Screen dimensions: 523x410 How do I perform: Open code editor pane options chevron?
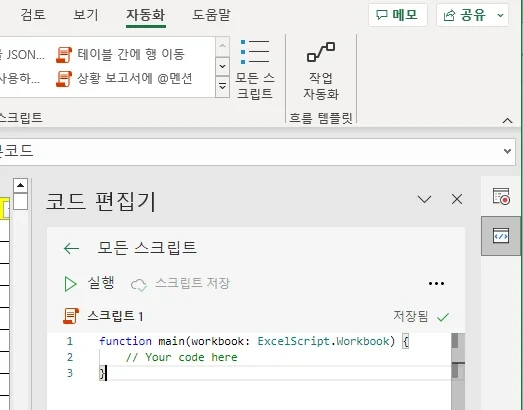tap(425, 199)
